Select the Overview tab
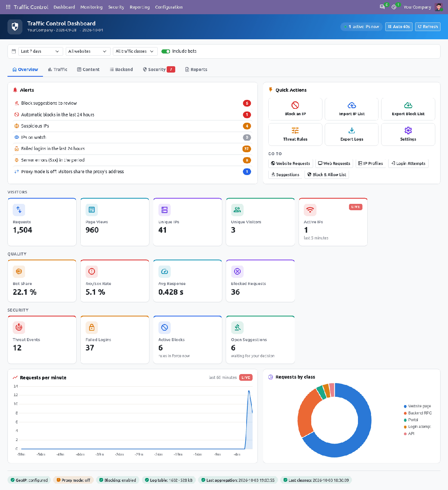The width and height of the screenshot is (448, 490). [25, 70]
